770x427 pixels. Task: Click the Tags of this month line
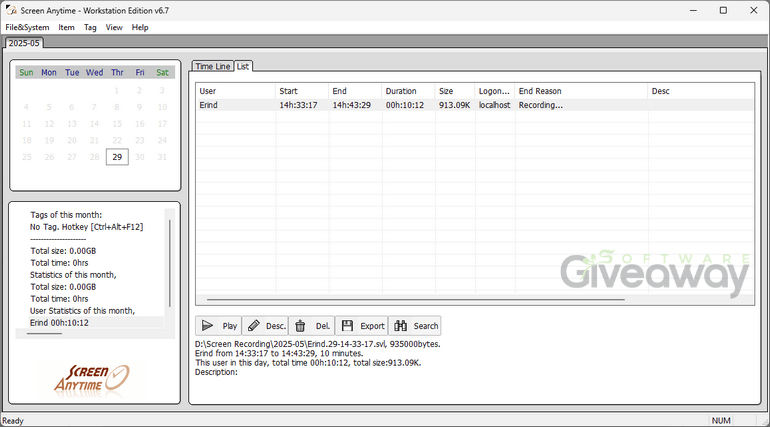66,215
